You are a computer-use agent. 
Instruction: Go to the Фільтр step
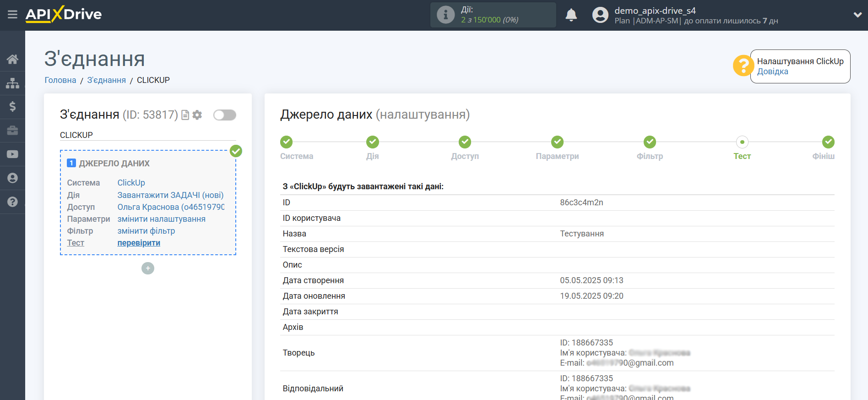(x=650, y=142)
